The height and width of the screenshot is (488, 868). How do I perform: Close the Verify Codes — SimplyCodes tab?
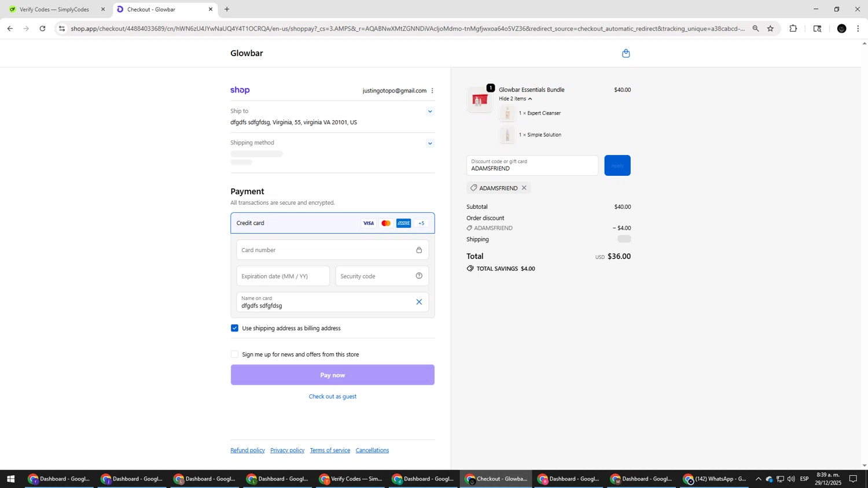103,9
